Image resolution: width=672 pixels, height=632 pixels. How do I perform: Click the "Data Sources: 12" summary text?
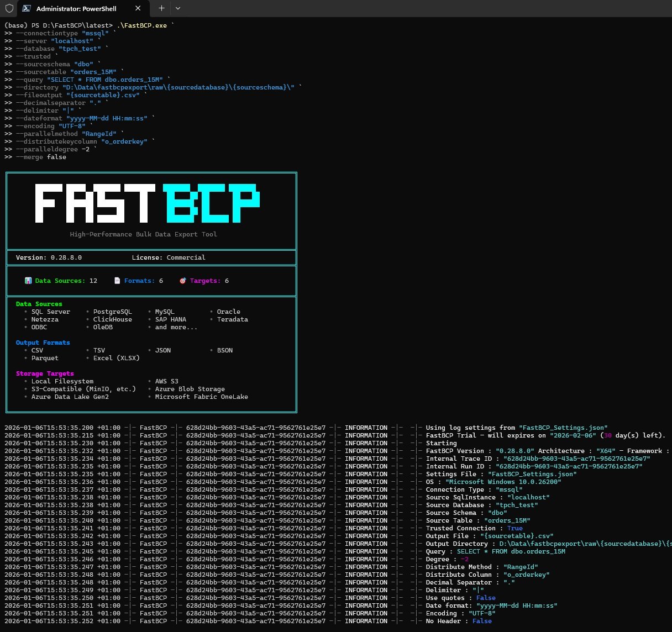click(x=66, y=281)
